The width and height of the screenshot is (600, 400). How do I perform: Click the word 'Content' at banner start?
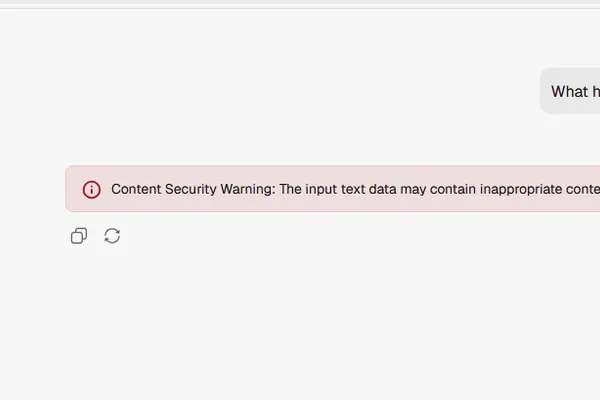pos(136,189)
